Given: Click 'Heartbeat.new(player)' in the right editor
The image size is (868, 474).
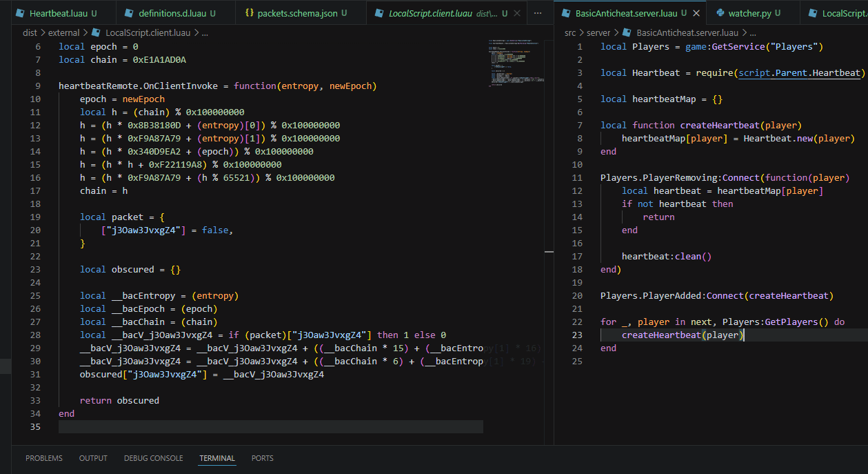Looking at the screenshot, I should (799, 138).
